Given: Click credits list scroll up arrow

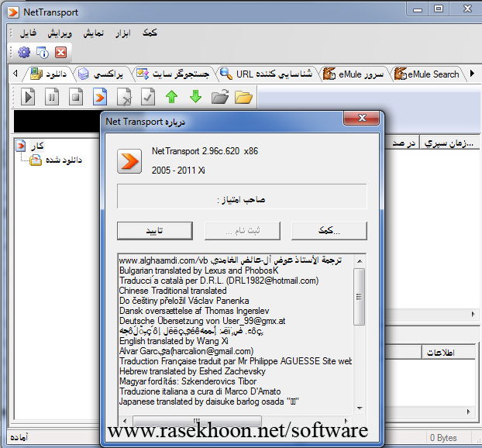Looking at the screenshot, I should click(x=360, y=261).
